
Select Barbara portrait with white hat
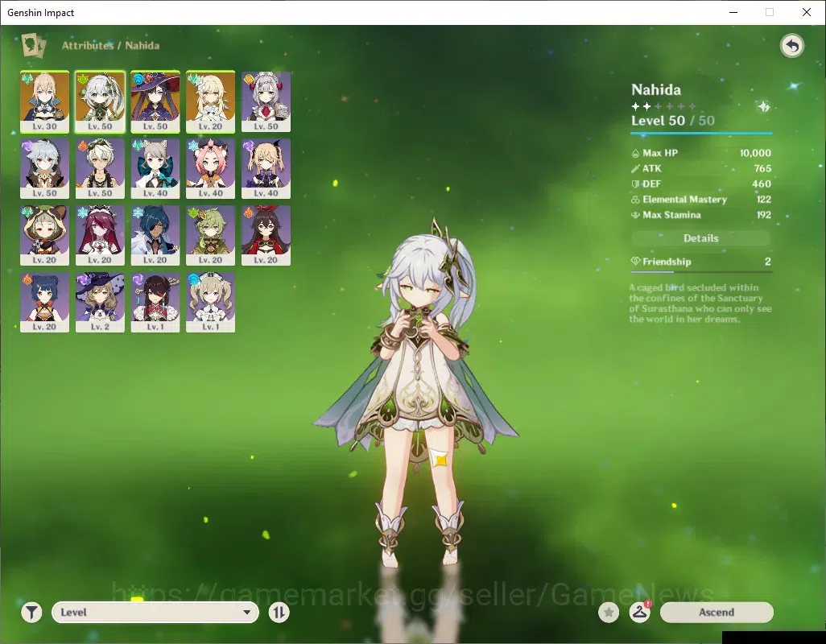[x=211, y=302]
